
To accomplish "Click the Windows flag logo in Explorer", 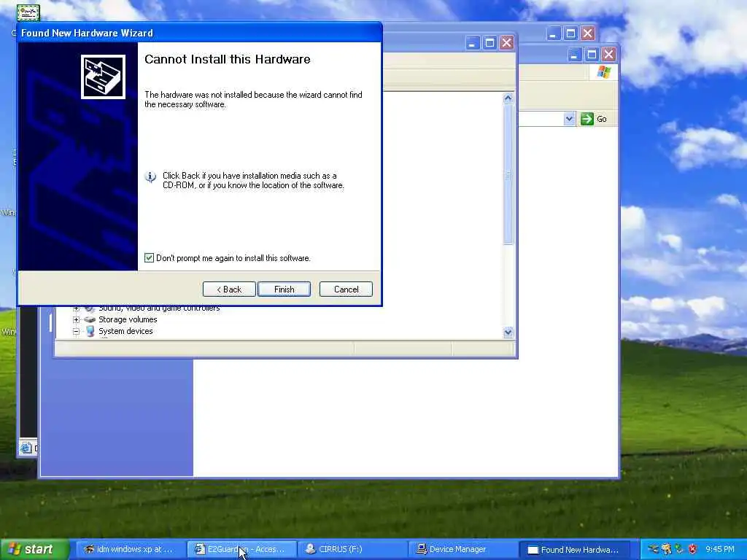I will point(603,72).
